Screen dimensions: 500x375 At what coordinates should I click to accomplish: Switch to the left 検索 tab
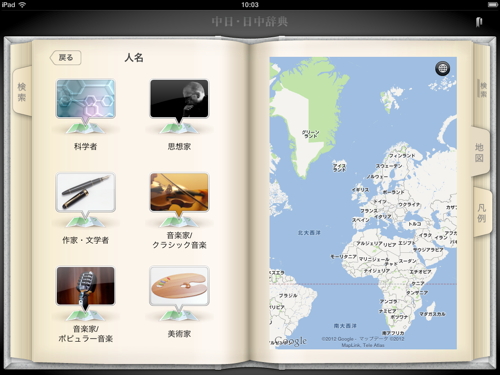pyautogui.click(x=22, y=92)
